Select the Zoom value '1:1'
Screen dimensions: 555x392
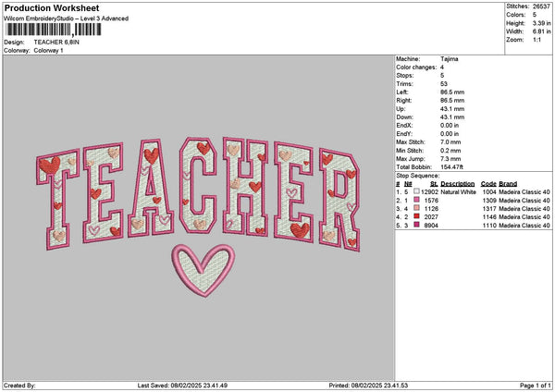tap(536, 40)
